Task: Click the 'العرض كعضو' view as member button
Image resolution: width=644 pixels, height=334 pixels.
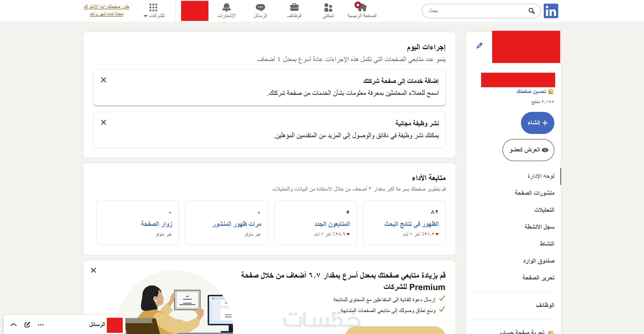Action: (528, 150)
